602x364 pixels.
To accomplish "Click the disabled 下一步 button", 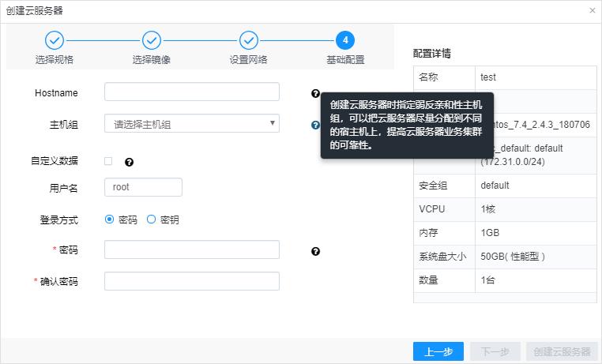I will click(495, 351).
